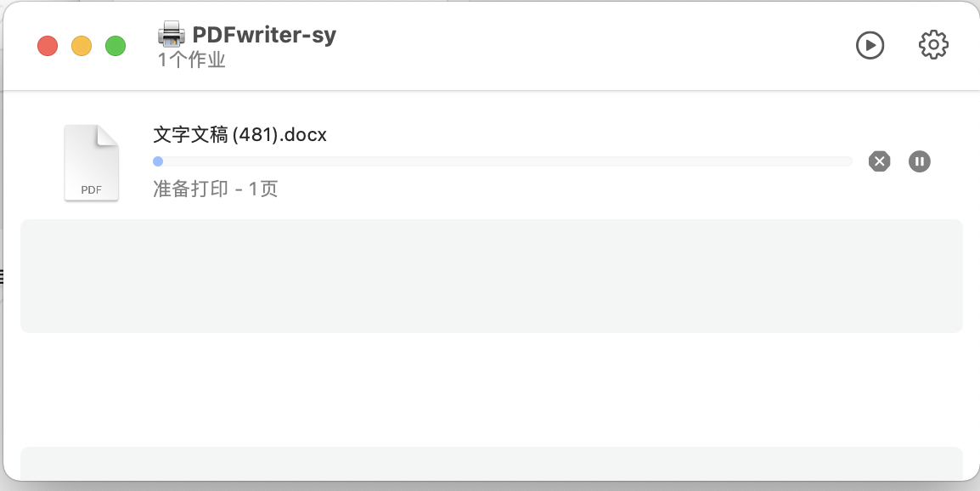
Task: Resume the printer with the play icon
Action: tap(870, 46)
